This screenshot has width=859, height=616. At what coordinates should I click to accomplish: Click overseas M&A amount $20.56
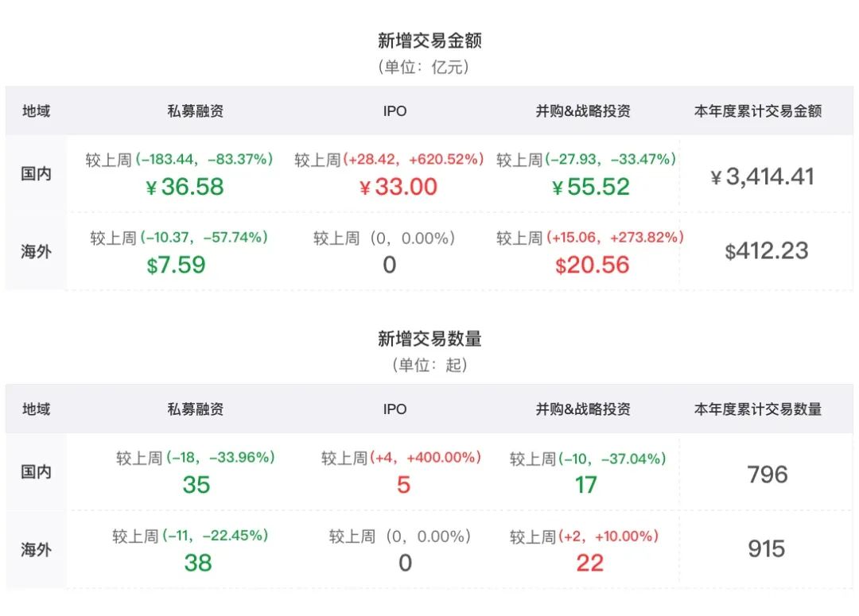pos(592,265)
